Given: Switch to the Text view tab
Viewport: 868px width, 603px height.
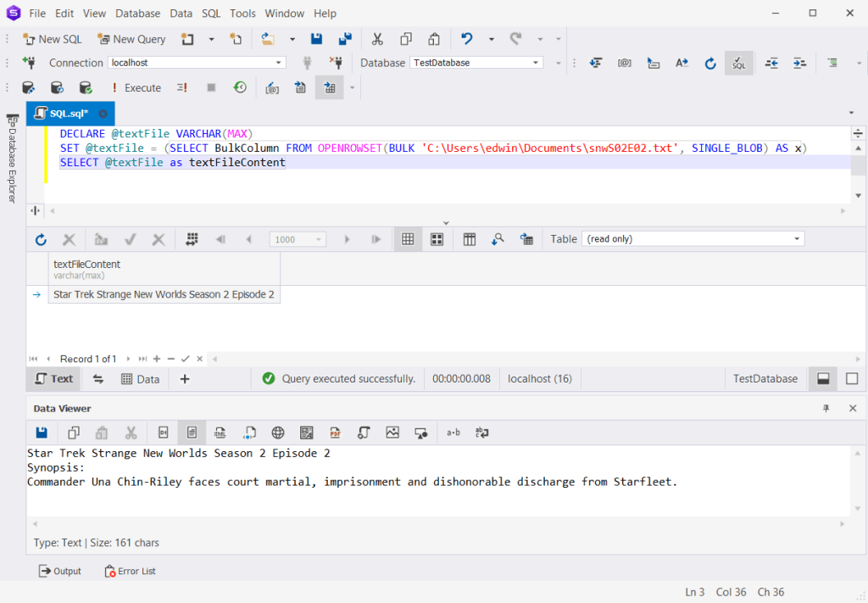Looking at the screenshot, I should pyautogui.click(x=54, y=379).
